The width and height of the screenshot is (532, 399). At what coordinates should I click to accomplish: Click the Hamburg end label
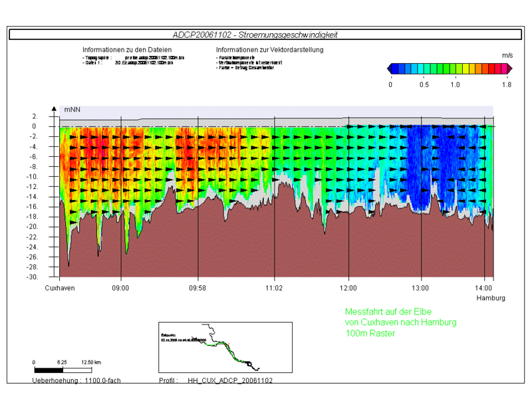click(x=491, y=298)
